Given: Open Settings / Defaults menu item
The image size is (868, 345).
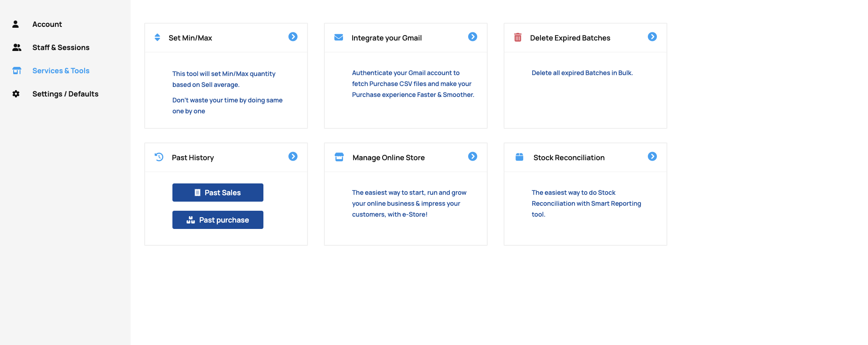Looking at the screenshot, I should (x=65, y=94).
